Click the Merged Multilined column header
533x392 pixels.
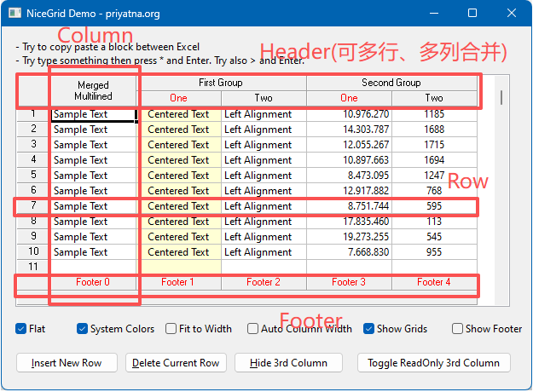click(93, 90)
